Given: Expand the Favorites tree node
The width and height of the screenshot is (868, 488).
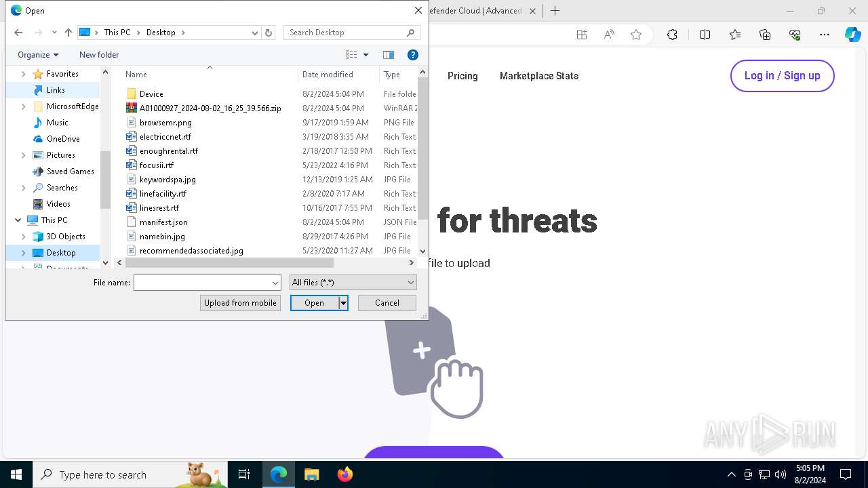Looking at the screenshot, I should [24, 74].
